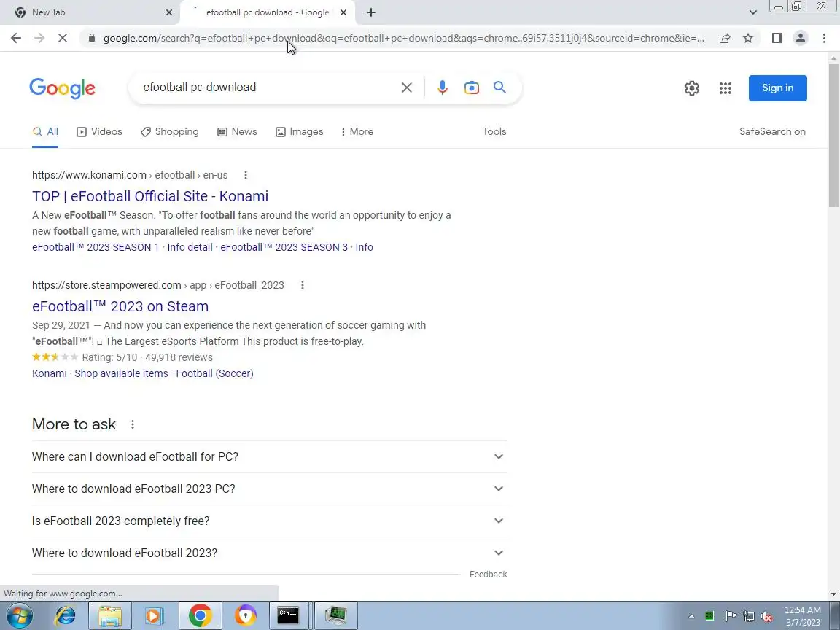Image resolution: width=840 pixels, height=630 pixels.
Task: Open the More search filters menu
Action: point(357,132)
